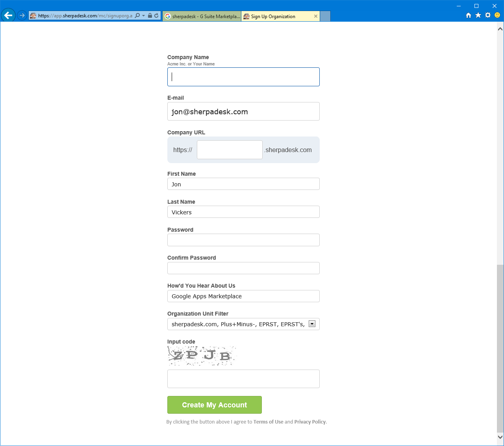Open the Privacy Policy link

click(x=309, y=422)
